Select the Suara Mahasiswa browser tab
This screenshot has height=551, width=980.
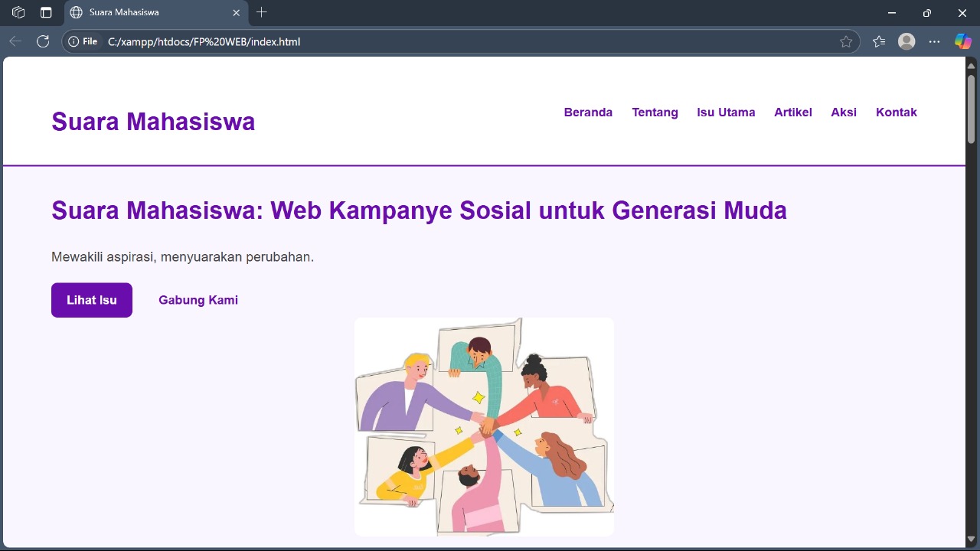pyautogui.click(x=145, y=13)
